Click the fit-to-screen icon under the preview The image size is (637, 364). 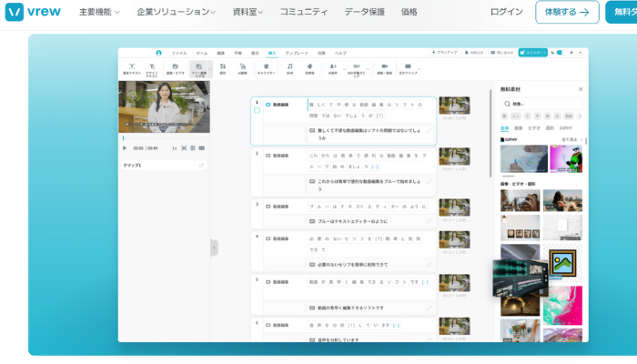click(x=184, y=148)
